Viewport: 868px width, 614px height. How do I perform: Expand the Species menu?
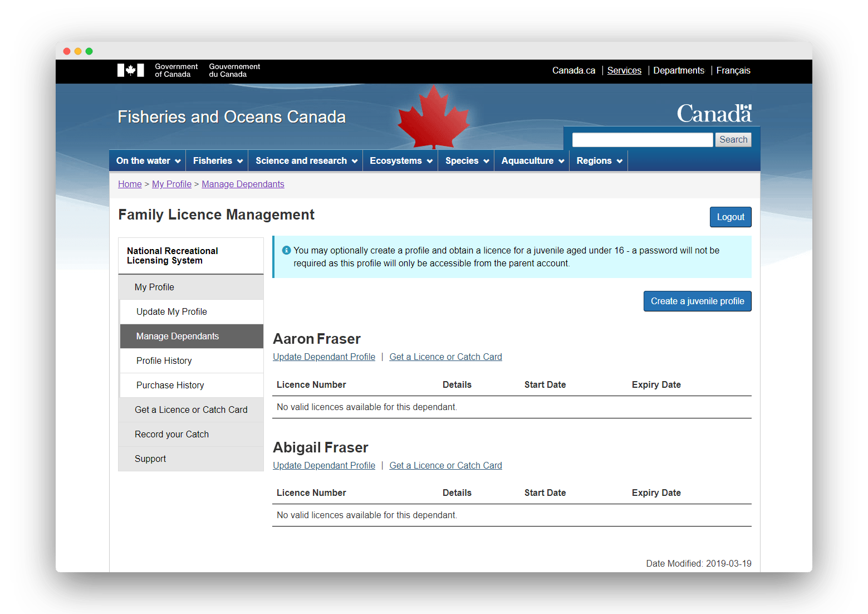click(467, 160)
